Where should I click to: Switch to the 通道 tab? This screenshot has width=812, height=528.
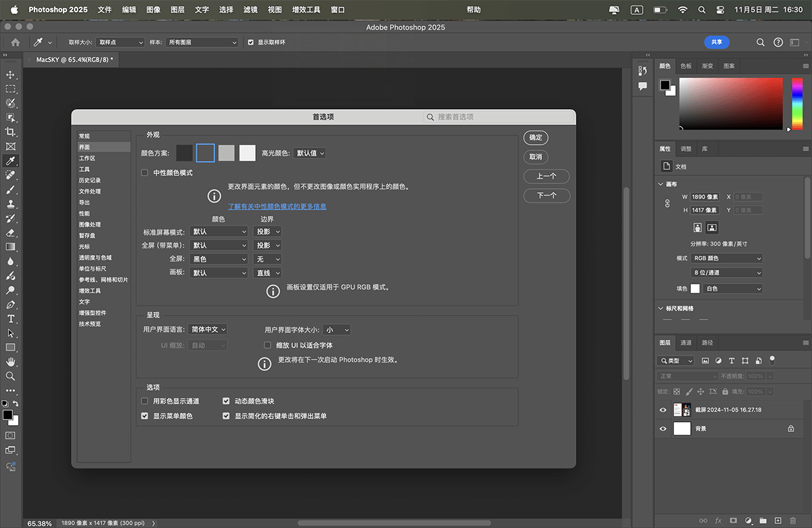coord(686,343)
